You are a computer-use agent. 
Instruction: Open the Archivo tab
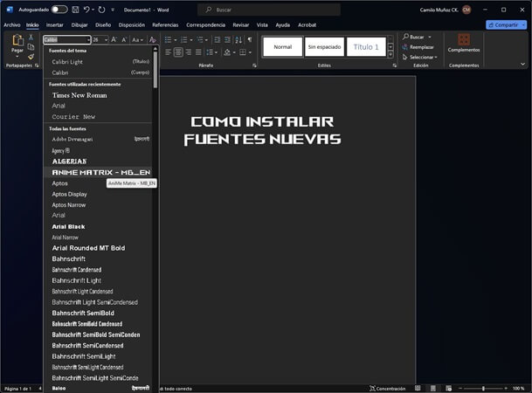(12, 24)
